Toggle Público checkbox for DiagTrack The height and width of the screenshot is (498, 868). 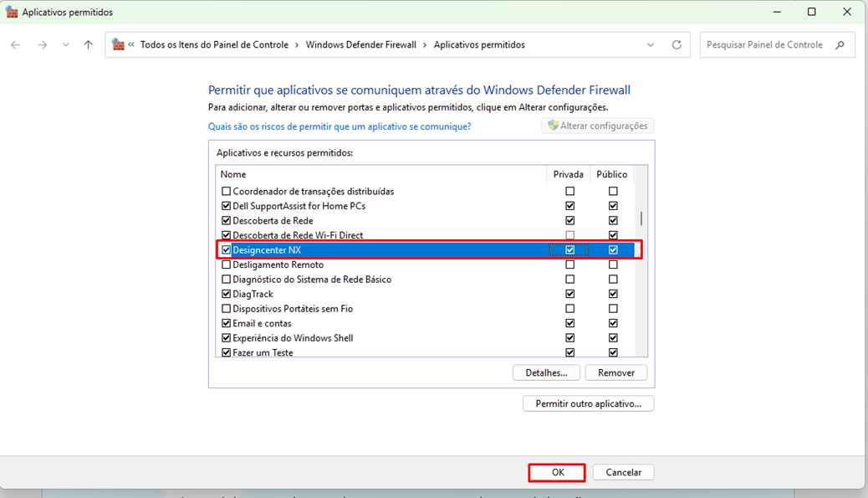pyautogui.click(x=613, y=295)
